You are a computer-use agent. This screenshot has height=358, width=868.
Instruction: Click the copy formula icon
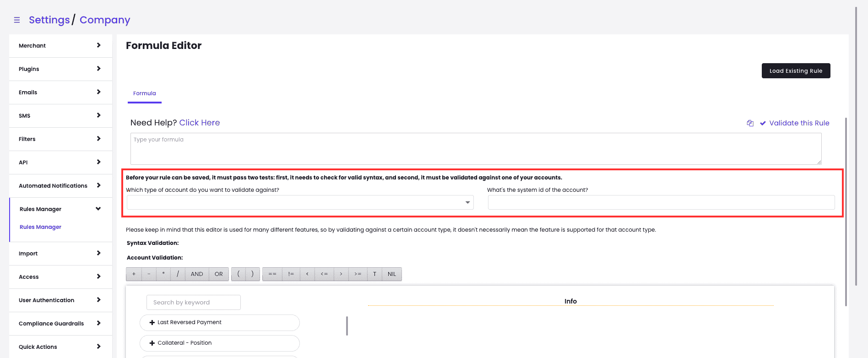tap(750, 123)
